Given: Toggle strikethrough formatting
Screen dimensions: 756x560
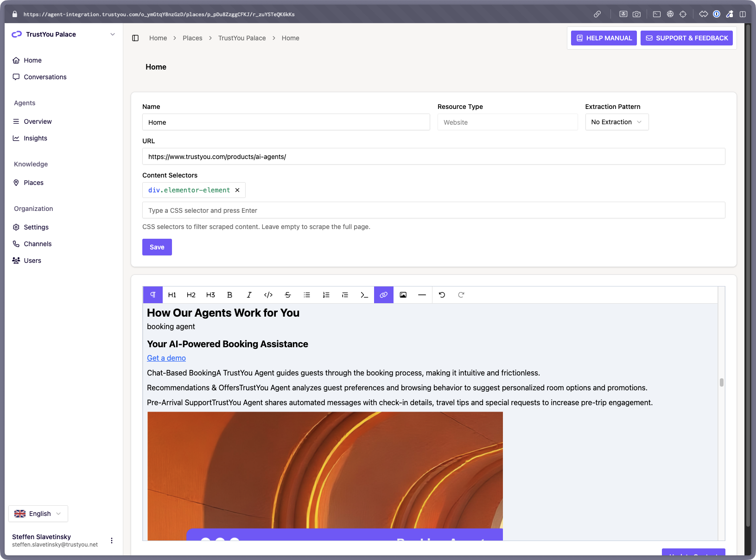Looking at the screenshot, I should click(287, 295).
